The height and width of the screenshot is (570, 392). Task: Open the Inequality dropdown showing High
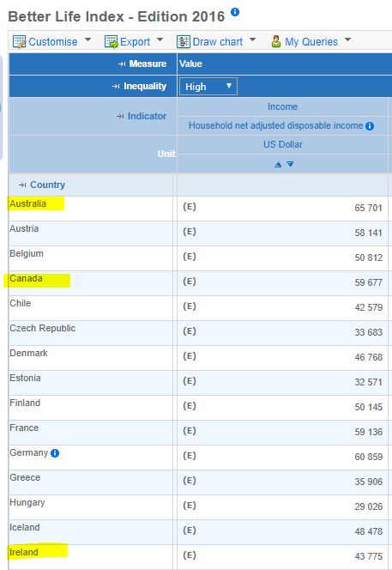208,87
